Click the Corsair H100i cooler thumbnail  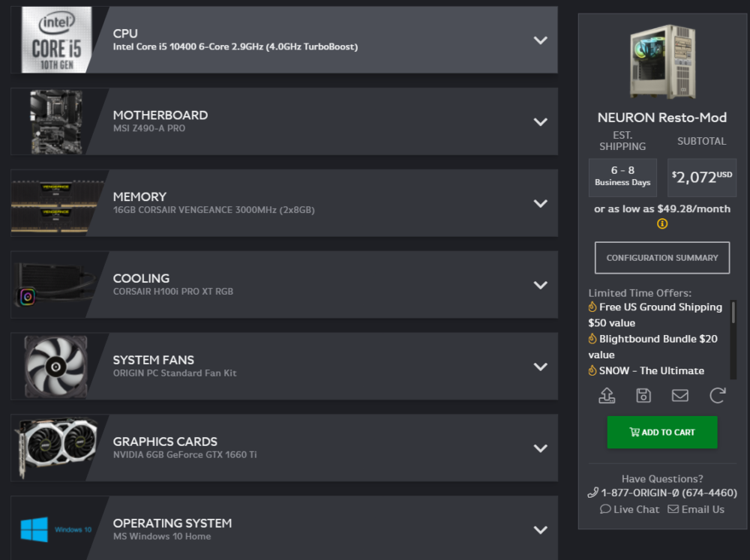click(x=55, y=285)
